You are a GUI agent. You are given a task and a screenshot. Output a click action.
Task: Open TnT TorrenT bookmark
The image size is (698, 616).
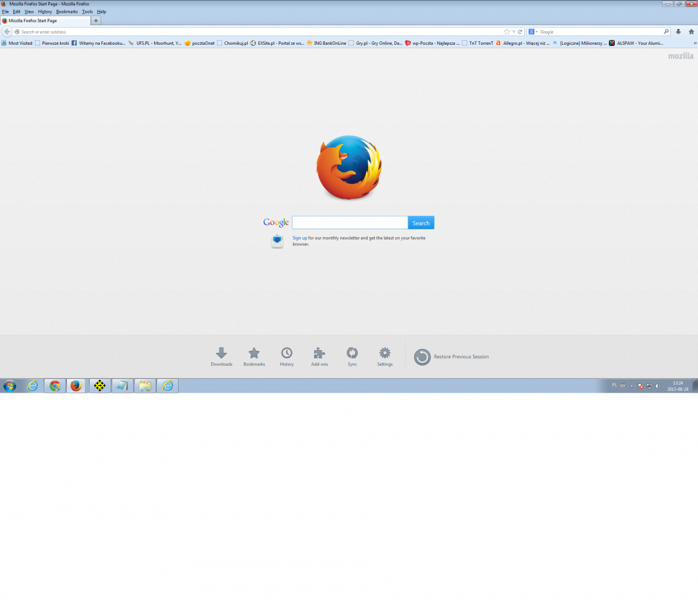click(478, 43)
